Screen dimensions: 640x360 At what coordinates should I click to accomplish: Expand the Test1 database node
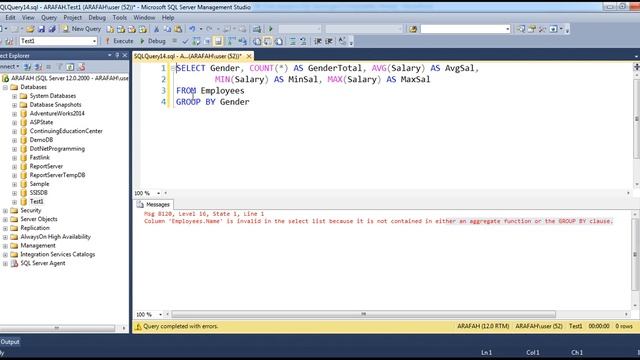[14, 202]
